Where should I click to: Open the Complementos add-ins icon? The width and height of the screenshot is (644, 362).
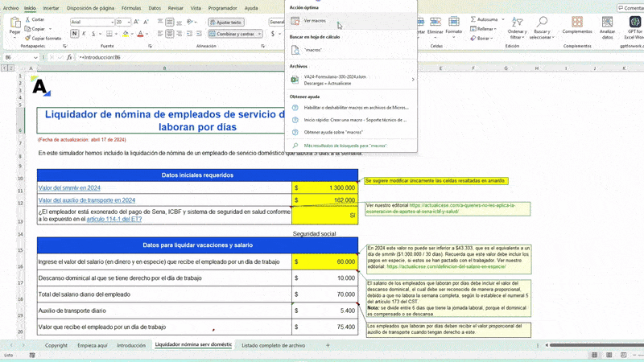click(x=577, y=21)
